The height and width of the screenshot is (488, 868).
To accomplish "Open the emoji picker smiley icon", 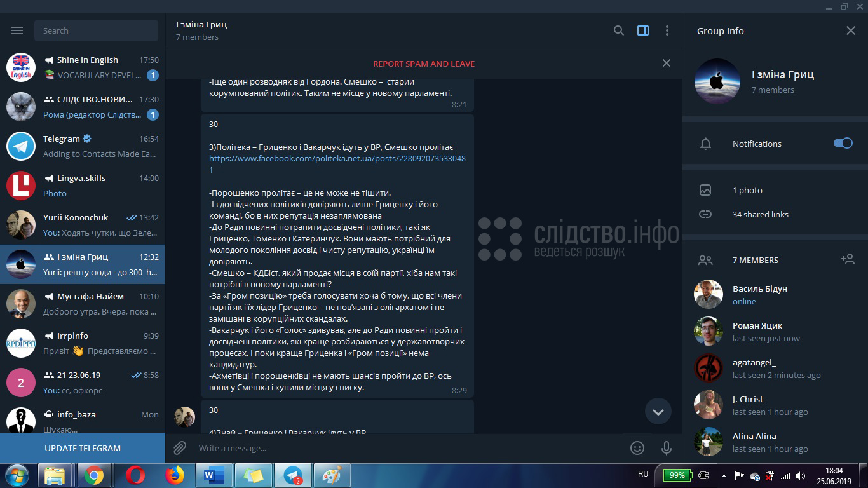I will click(x=637, y=448).
